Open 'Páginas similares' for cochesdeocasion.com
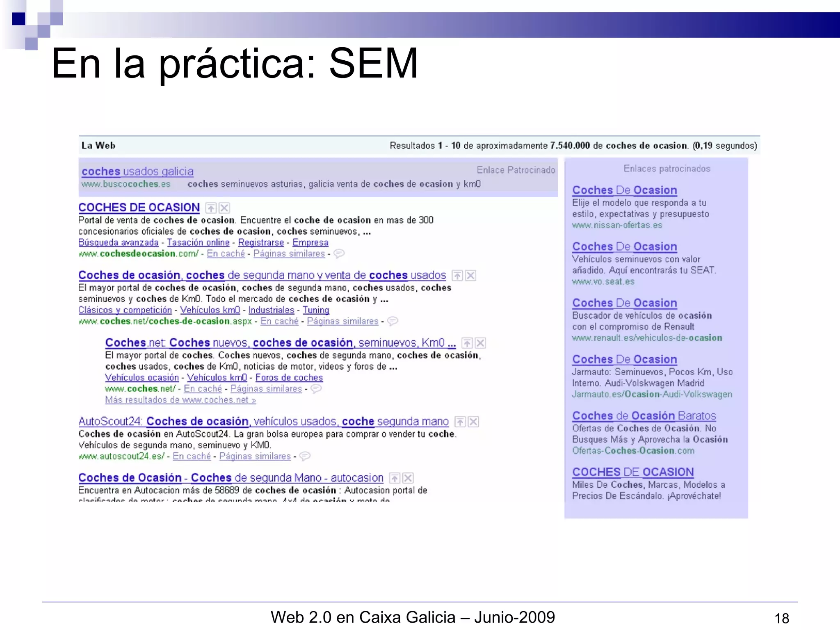The image size is (840, 630). click(x=289, y=254)
